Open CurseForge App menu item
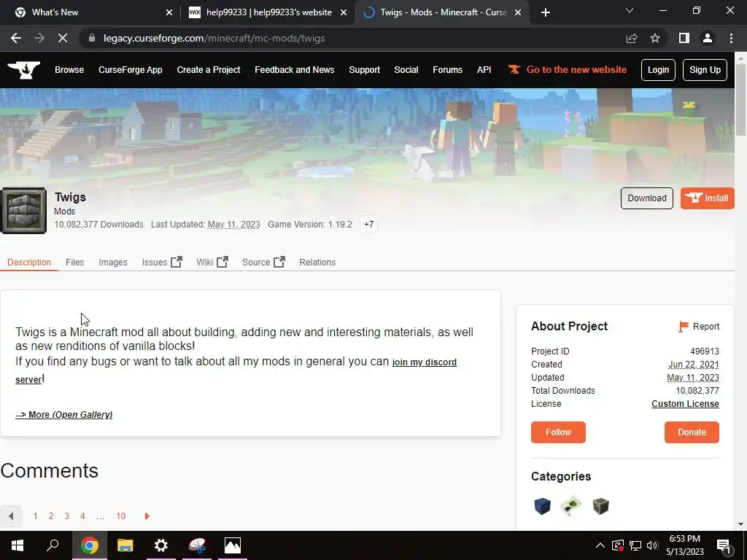This screenshot has width=747, height=560. coord(130,70)
